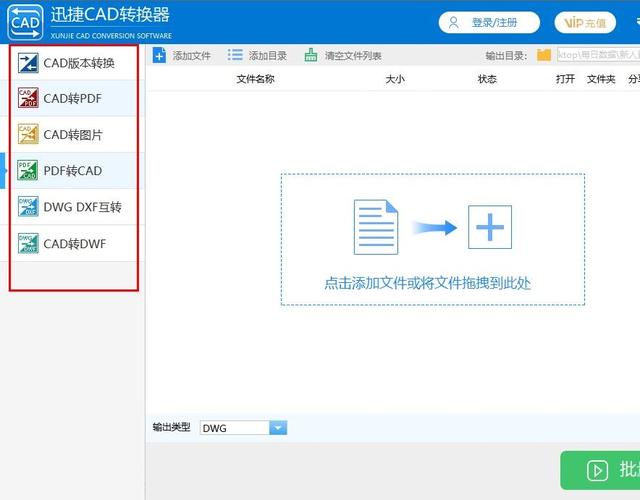Image resolution: width=640 pixels, height=500 pixels.
Task: Open the 输出类型 DWG dropdown arrow
Action: [278, 428]
